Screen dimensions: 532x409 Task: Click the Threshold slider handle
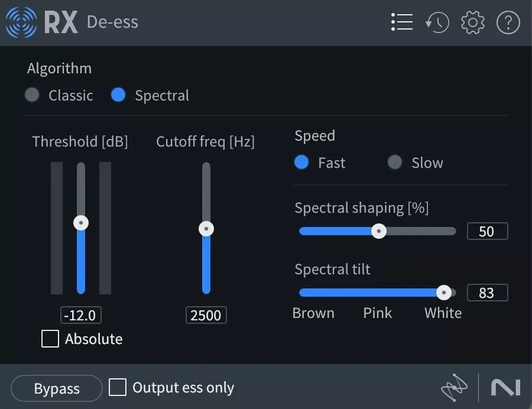click(81, 223)
